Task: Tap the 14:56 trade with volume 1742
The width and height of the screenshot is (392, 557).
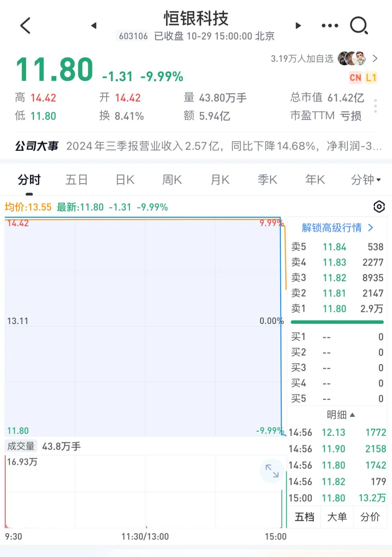Action: coord(337,465)
